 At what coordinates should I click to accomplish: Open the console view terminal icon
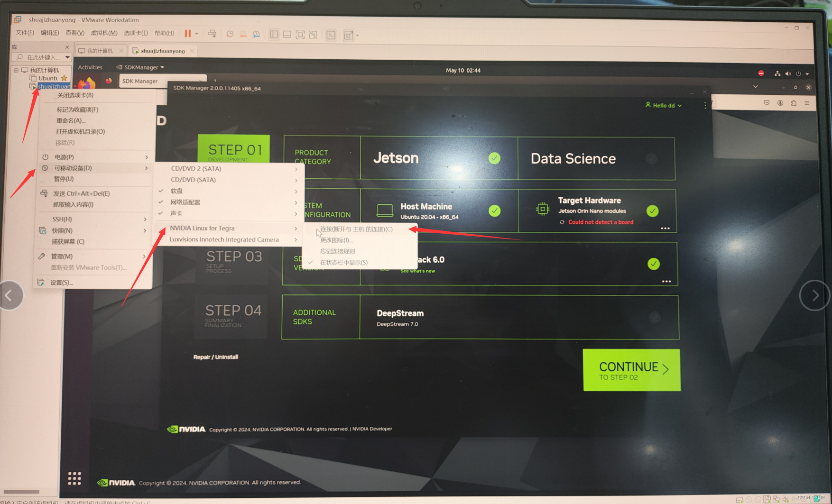[331, 35]
